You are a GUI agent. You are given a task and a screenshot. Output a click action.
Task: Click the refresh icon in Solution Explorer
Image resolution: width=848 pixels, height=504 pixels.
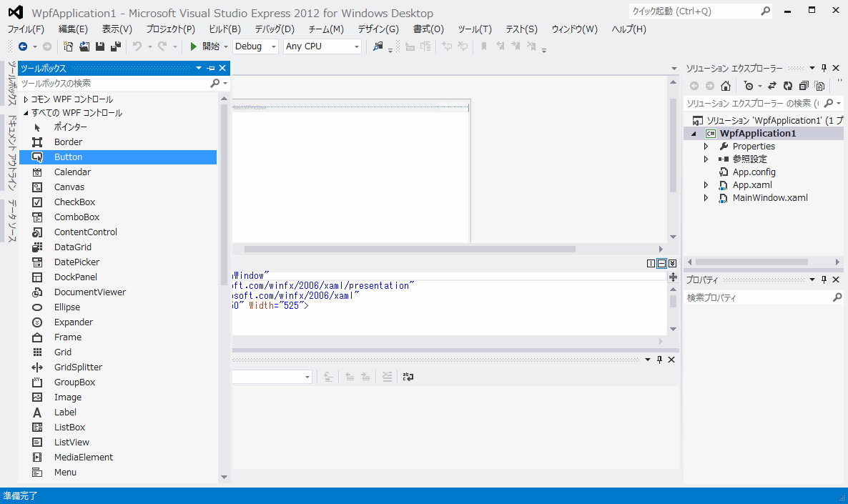(x=788, y=86)
